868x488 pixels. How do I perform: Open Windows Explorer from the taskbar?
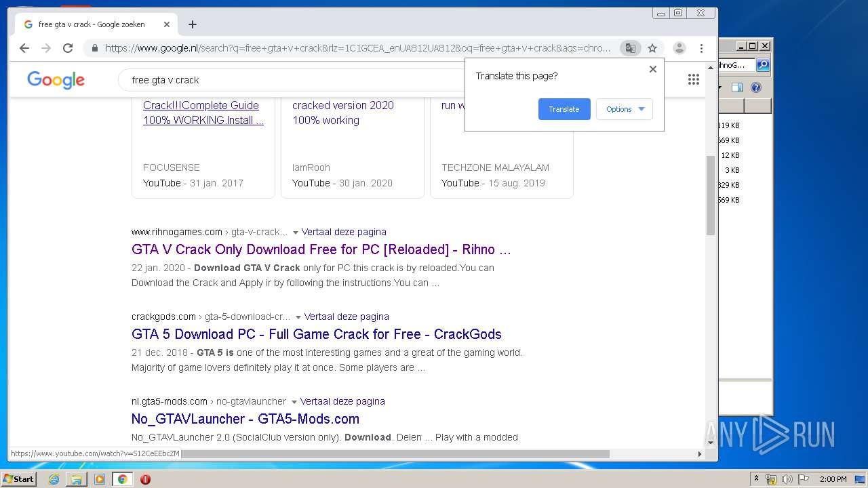point(77,479)
